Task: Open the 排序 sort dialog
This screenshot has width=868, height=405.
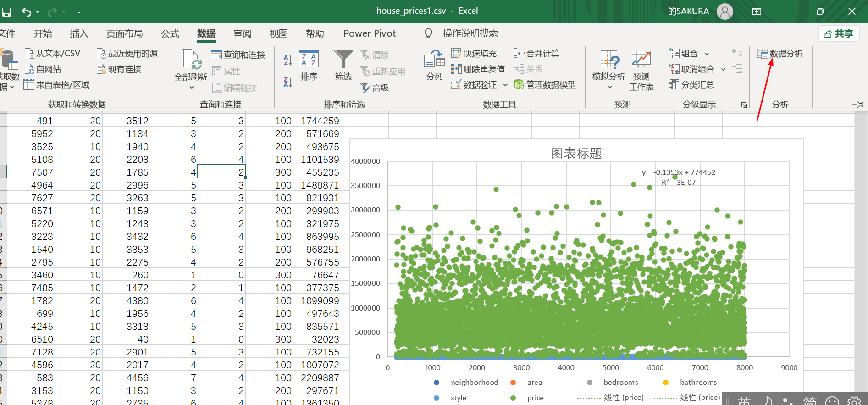Action: click(x=309, y=66)
